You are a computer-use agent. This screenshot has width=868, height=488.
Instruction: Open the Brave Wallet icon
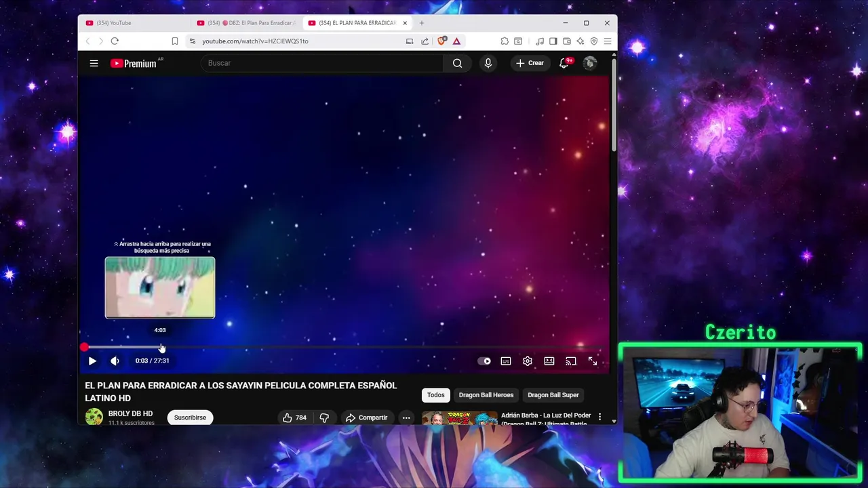coord(567,41)
